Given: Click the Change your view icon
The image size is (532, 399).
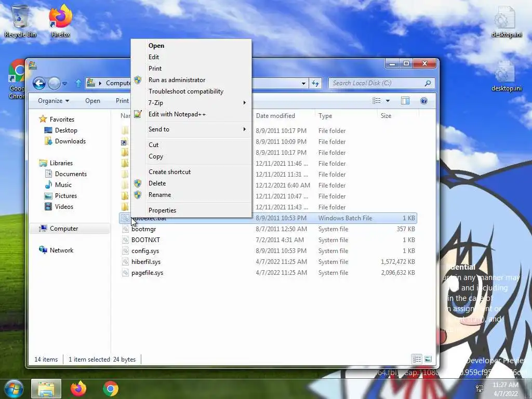Looking at the screenshot, I should [x=376, y=101].
